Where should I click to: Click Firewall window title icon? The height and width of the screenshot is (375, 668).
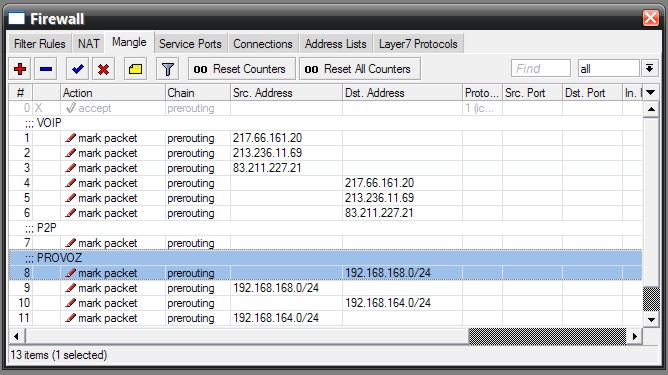pos(17,19)
